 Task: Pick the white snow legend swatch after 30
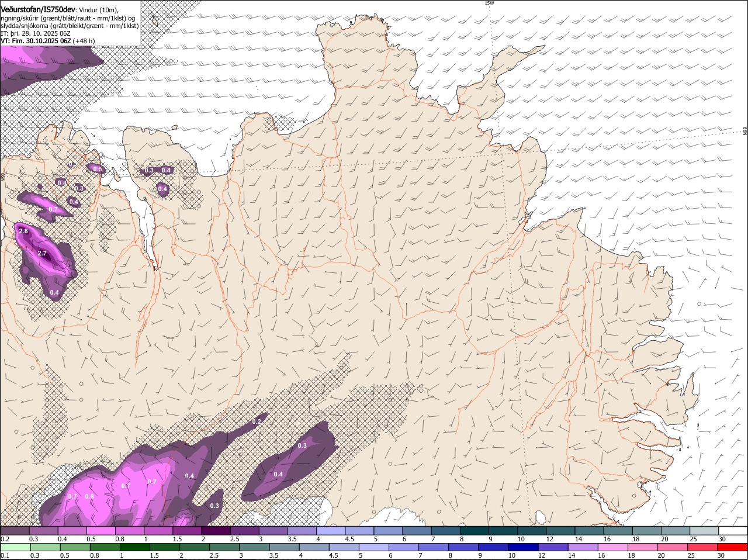733,530
